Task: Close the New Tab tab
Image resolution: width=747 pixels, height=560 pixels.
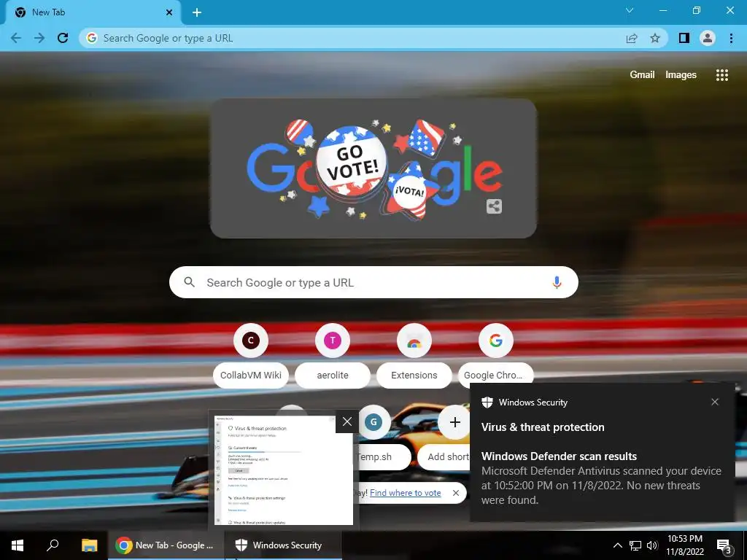Action: (x=169, y=12)
